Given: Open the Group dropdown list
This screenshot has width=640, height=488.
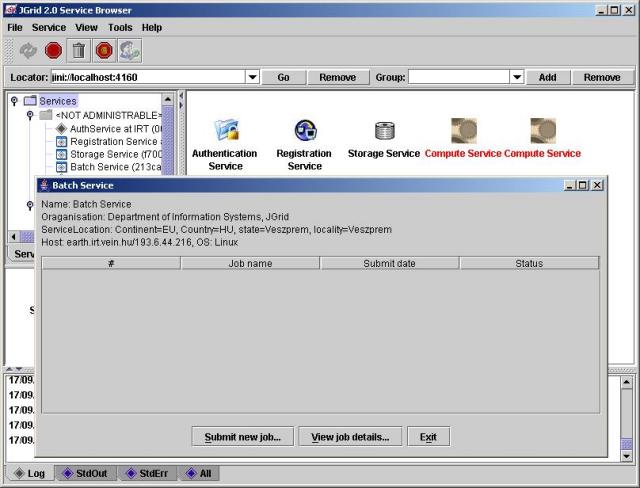Looking at the screenshot, I should click(x=517, y=77).
